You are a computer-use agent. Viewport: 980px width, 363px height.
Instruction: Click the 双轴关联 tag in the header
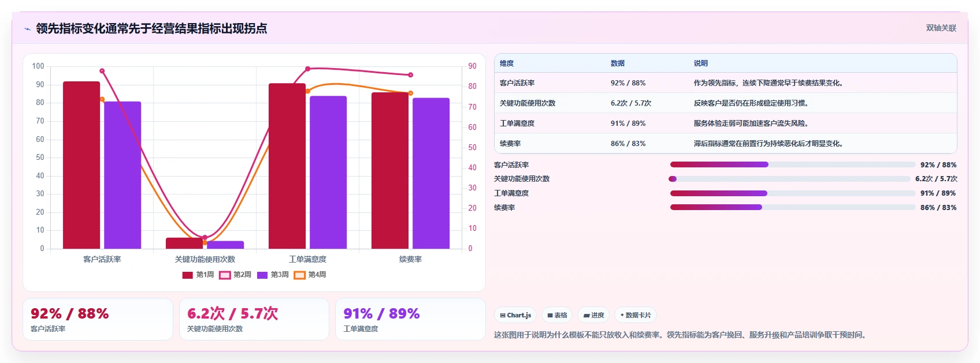pyautogui.click(x=941, y=28)
